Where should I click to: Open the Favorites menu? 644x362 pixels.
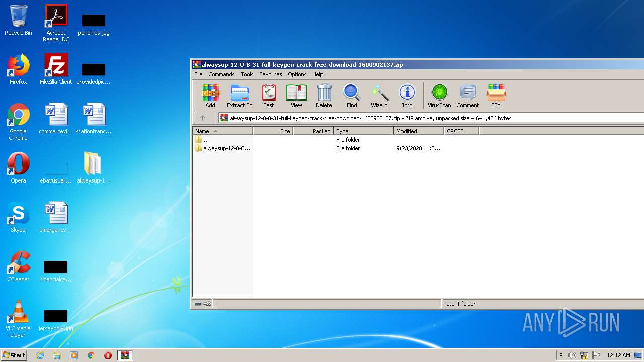(x=271, y=74)
